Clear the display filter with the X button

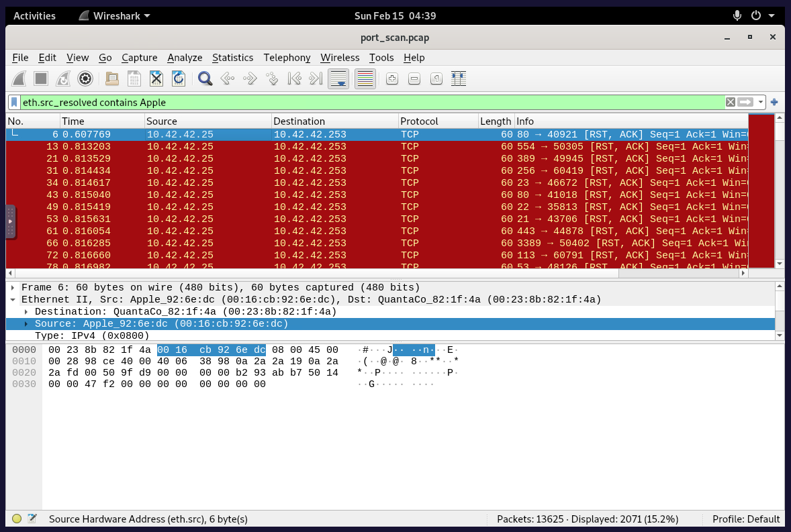point(730,103)
